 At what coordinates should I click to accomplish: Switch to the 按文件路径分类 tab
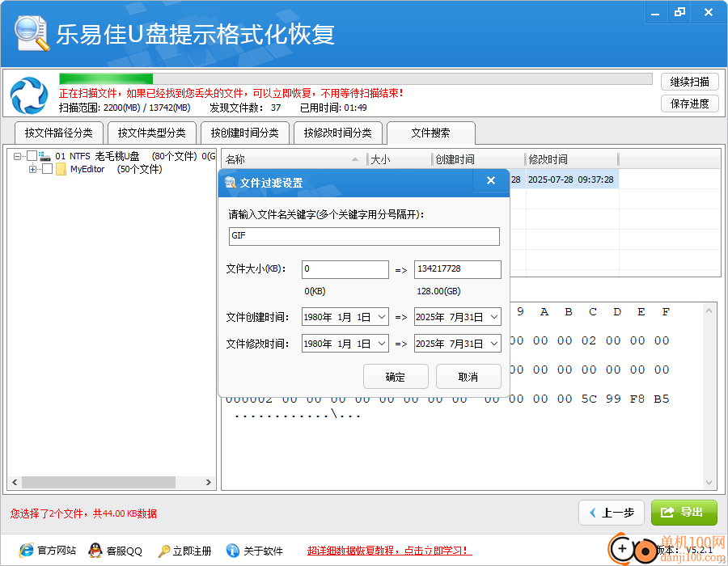pyautogui.click(x=58, y=133)
